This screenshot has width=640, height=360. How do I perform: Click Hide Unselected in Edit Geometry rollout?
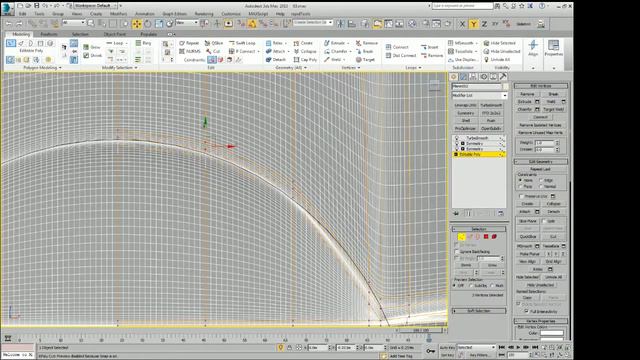(x=540, y=285)
